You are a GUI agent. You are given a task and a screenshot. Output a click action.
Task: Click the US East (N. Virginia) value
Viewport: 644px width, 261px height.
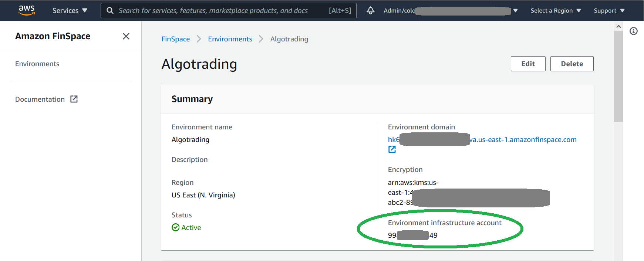pyautogui.click(x=203, y=195)
